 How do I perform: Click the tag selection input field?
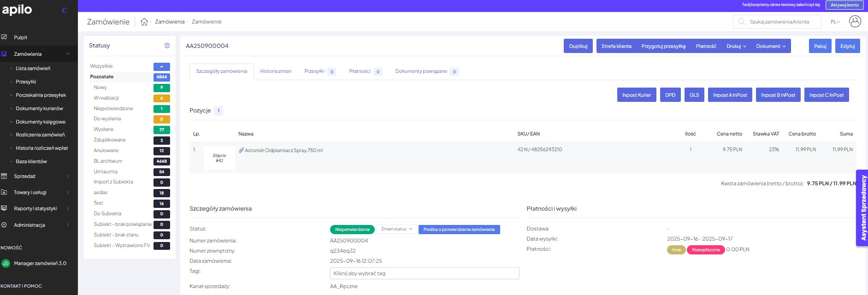tap(424, 273)
